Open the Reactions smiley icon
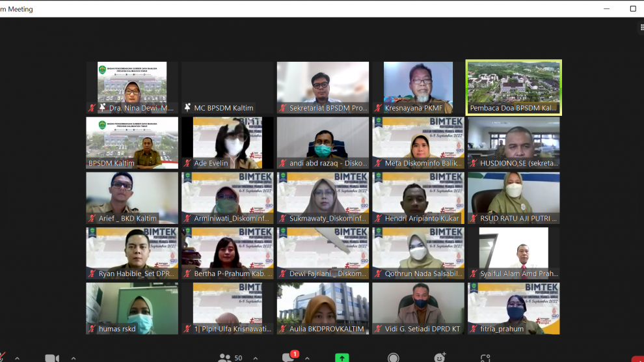This screenshot has height=362, width=644. pos(440,357)
